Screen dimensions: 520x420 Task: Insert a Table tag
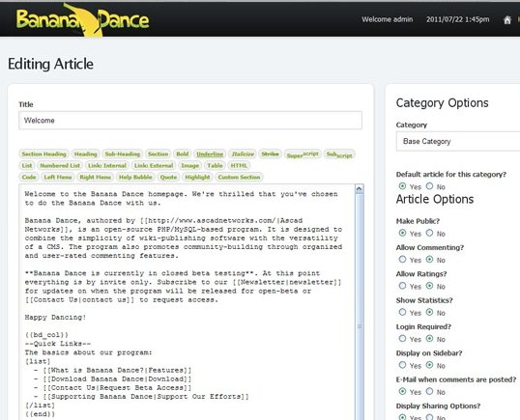[215, 166]
